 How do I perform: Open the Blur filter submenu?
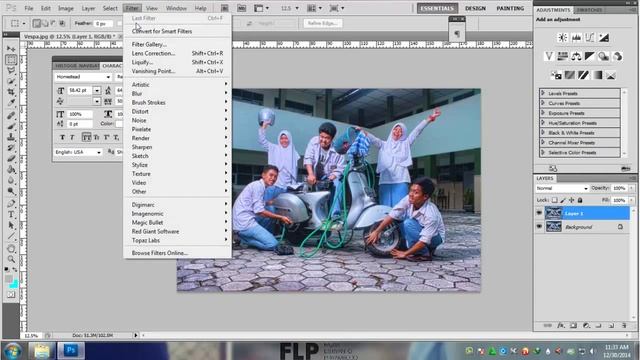pyautogui.click(x=177, y=93)
